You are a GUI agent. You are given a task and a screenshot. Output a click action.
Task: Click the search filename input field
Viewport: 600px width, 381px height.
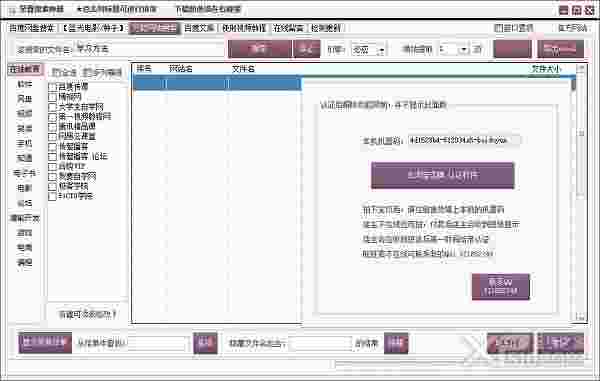(x=149, y=49)
